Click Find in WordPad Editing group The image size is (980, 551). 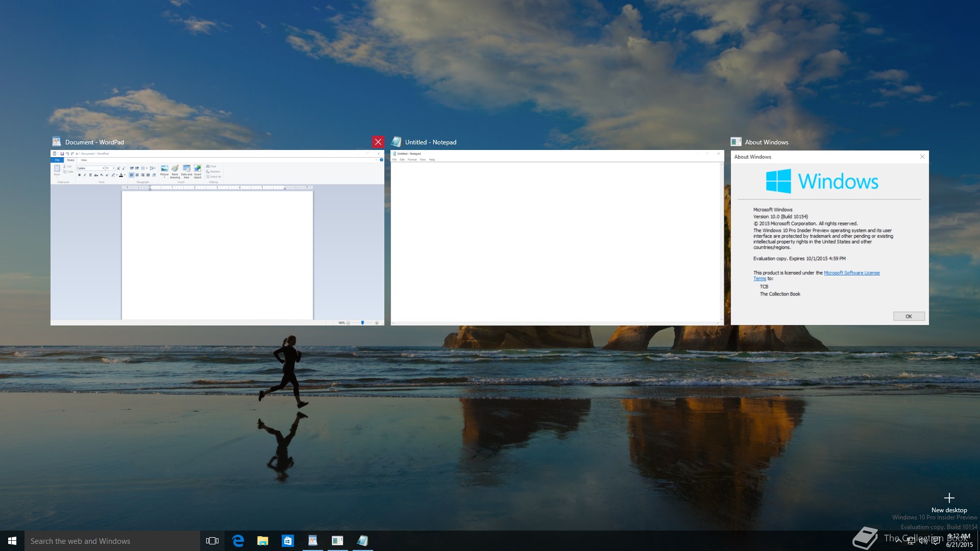(211, 166)
